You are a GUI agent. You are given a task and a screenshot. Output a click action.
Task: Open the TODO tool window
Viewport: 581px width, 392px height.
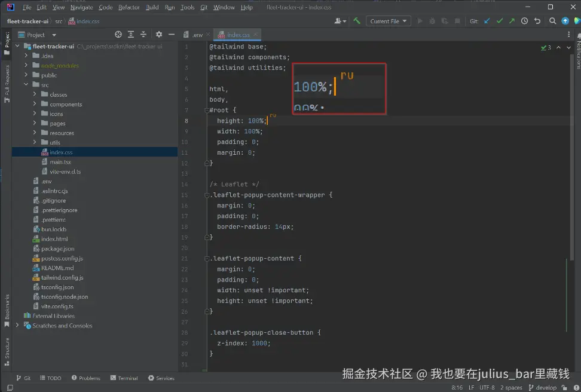coord(50,378)
